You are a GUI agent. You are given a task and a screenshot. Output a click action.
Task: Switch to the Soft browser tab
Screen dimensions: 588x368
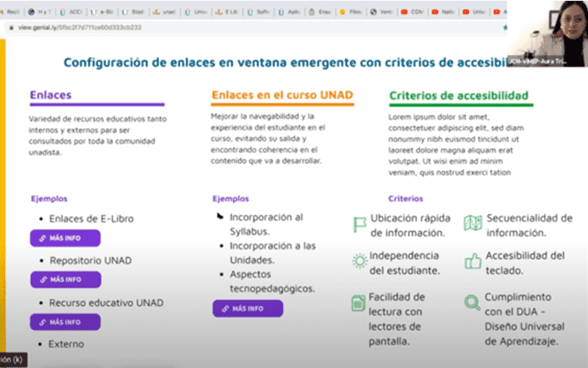[259, 12]
